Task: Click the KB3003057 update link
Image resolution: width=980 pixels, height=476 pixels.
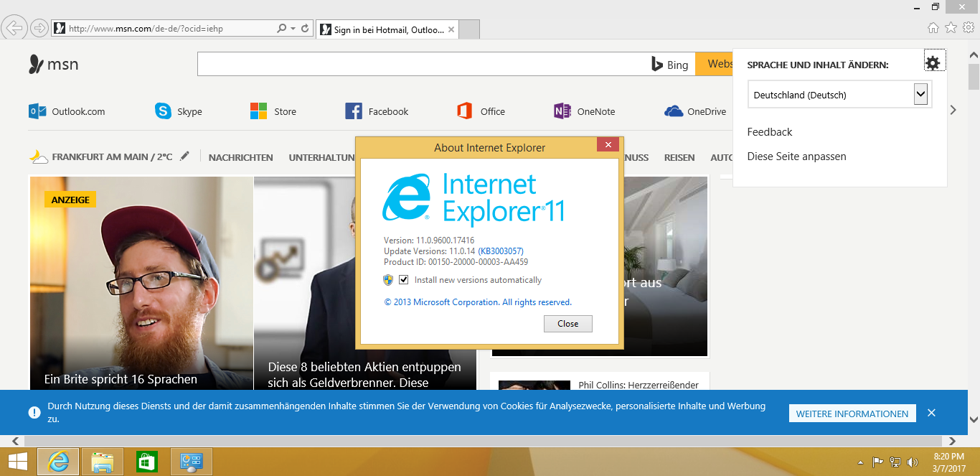Action: click(x=501, y=251)
